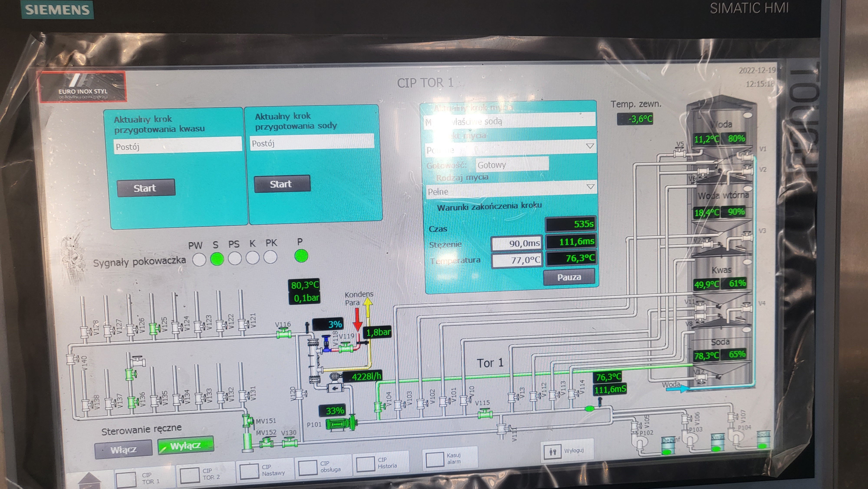Image resolution: width=868 pixels, height=489 pixels.
Task: Click the 1,8bar steam pressure reading
Action: (x=378, y=332)
